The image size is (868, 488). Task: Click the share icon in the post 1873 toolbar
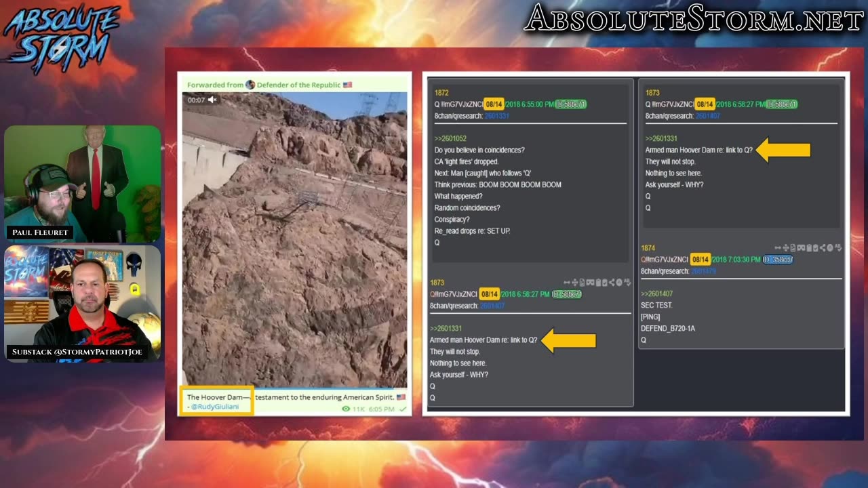click(x=612, y=283)
